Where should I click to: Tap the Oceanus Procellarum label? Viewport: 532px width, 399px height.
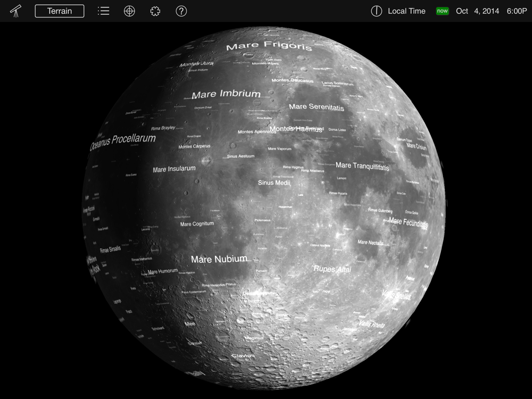123,141
